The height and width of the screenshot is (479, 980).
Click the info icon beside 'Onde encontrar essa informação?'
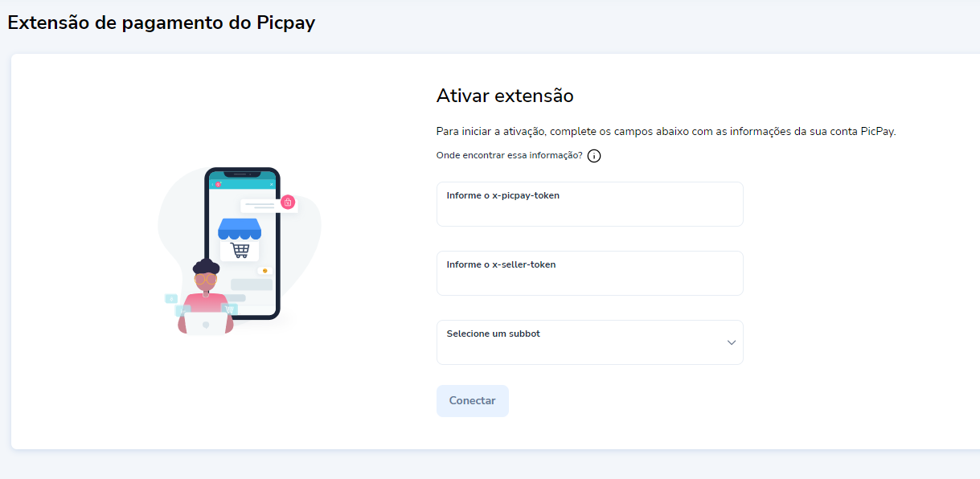click(x=594, y=156)
